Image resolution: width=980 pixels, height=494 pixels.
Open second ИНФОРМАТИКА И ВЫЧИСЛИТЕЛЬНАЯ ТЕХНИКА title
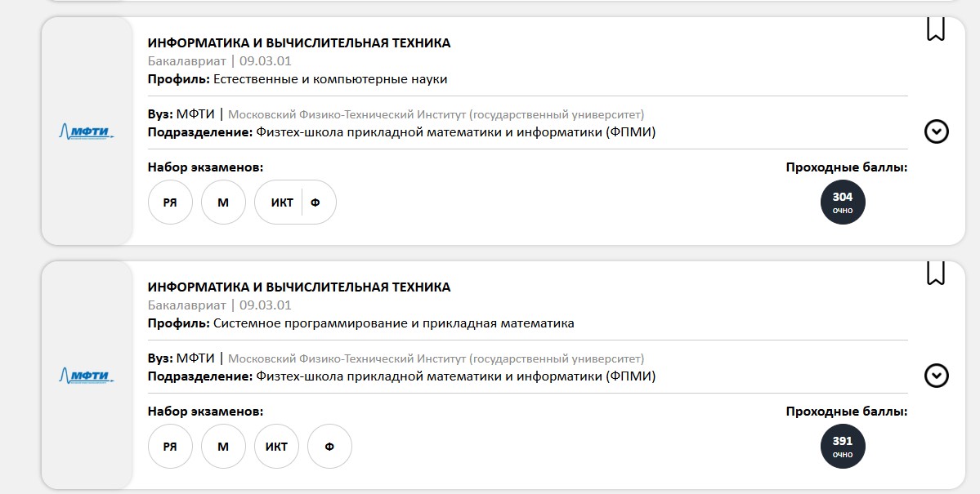point(299,287)
